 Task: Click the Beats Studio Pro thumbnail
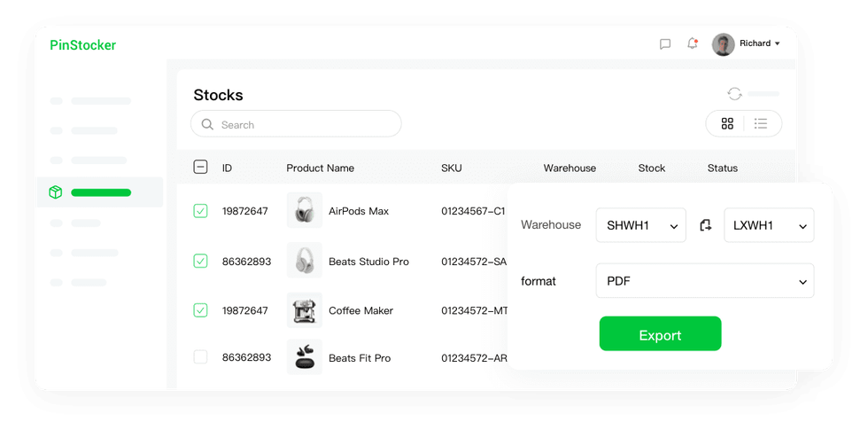pyautogui.click(x=305, y=260)
